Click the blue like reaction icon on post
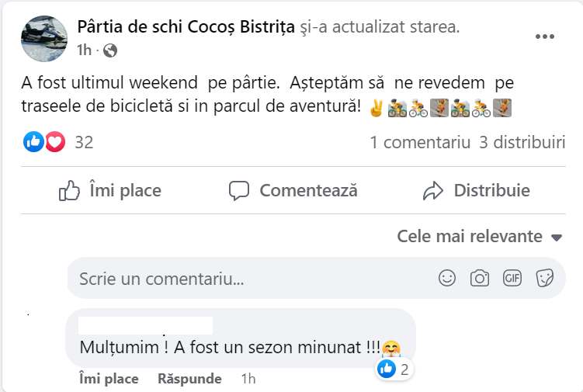Screen dimensions: 583x392 34,142
